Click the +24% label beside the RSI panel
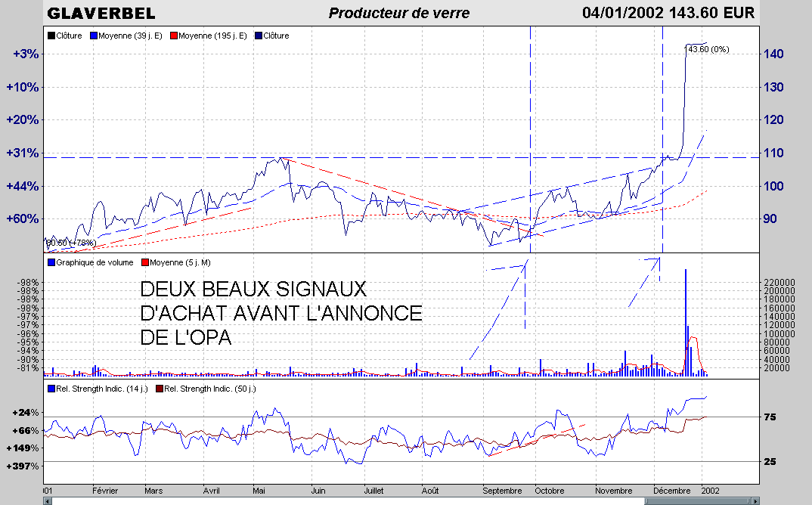812x505 pixels. (26, 413)
